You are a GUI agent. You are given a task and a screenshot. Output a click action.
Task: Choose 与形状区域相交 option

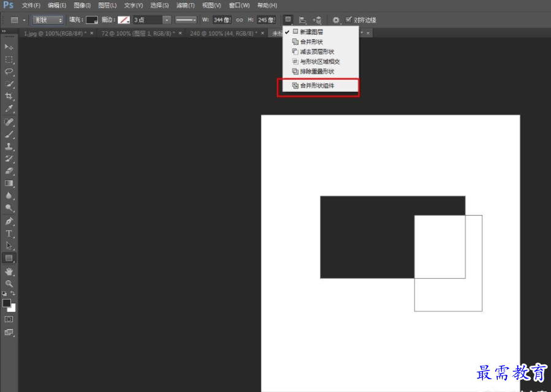tap(321, 61)
